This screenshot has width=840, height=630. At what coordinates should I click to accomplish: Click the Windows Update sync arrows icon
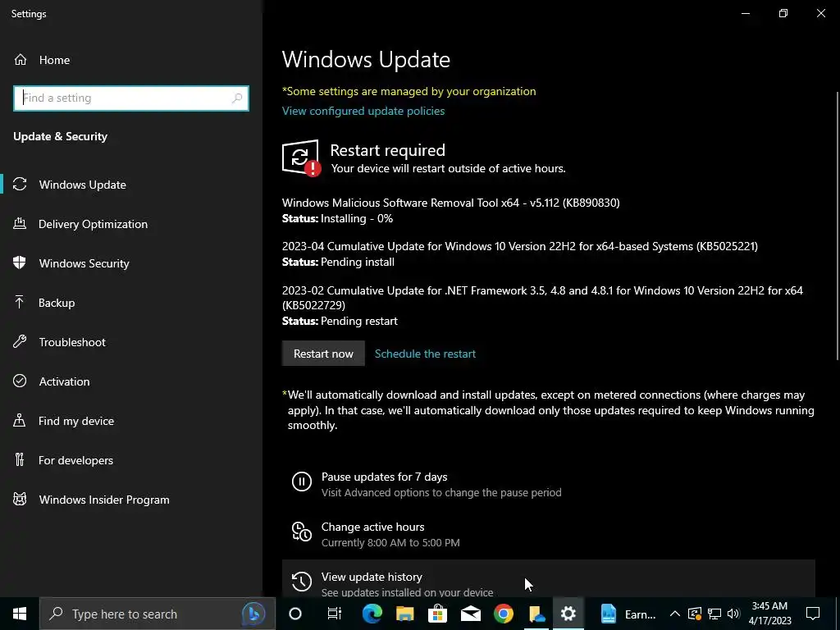(x=20, y=185)
